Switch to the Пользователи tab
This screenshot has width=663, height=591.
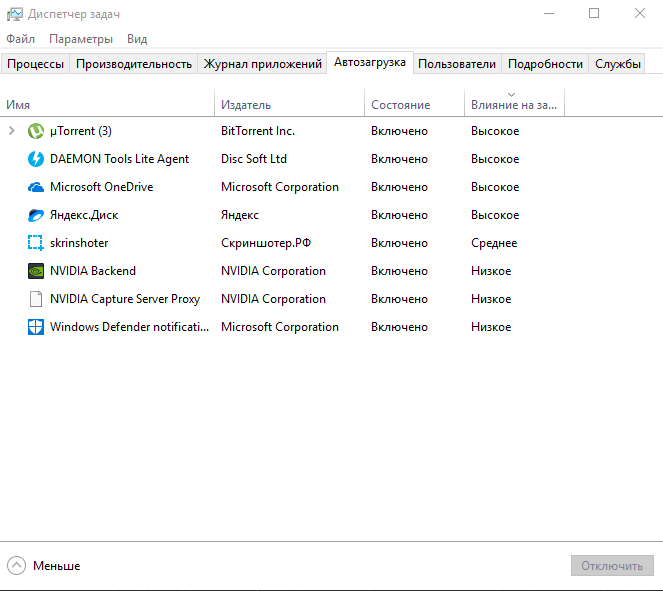[457, 64]
